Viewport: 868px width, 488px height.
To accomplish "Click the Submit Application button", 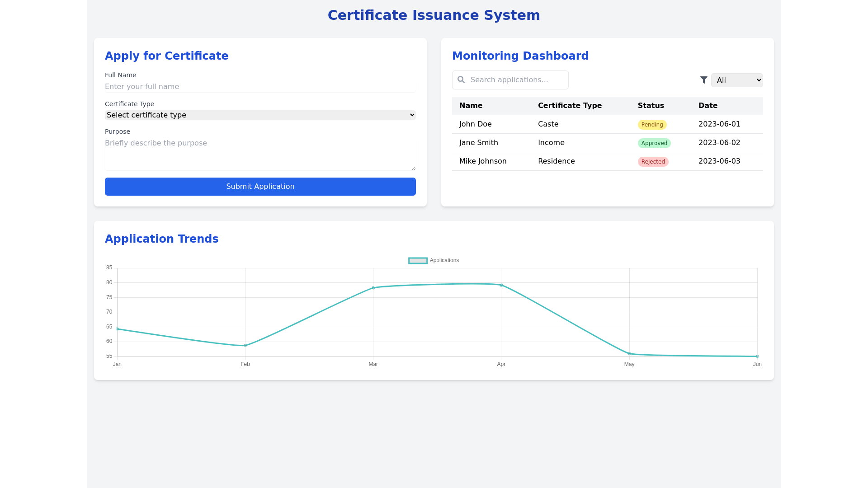I will click(260, 187).
